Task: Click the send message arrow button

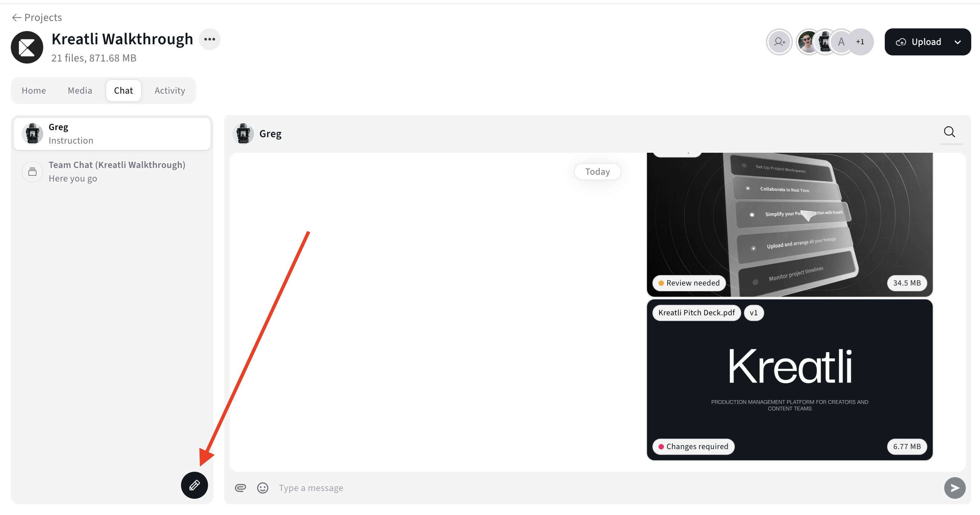Action: click(x=955, y=488)
